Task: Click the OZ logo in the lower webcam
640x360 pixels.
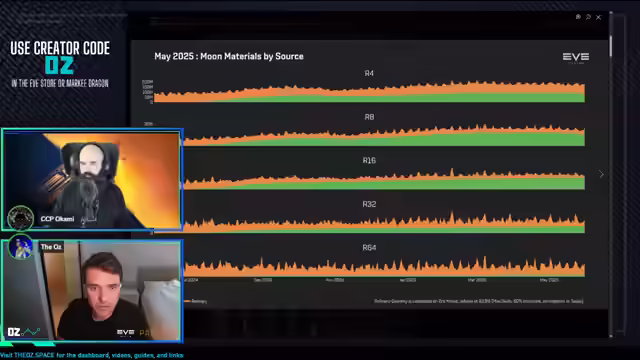Action: point(24,332)
